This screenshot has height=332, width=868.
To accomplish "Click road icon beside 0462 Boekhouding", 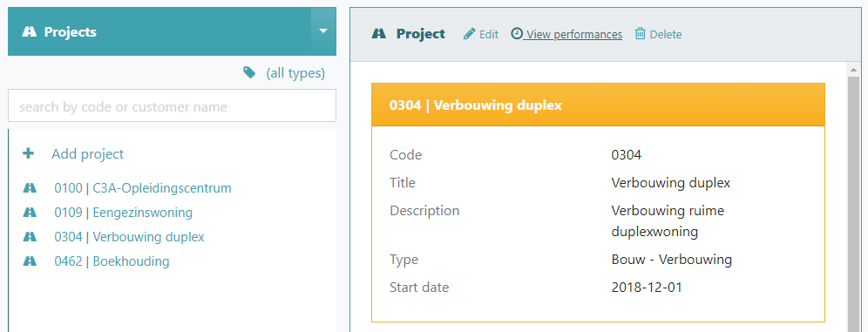I will coord(30,261).
